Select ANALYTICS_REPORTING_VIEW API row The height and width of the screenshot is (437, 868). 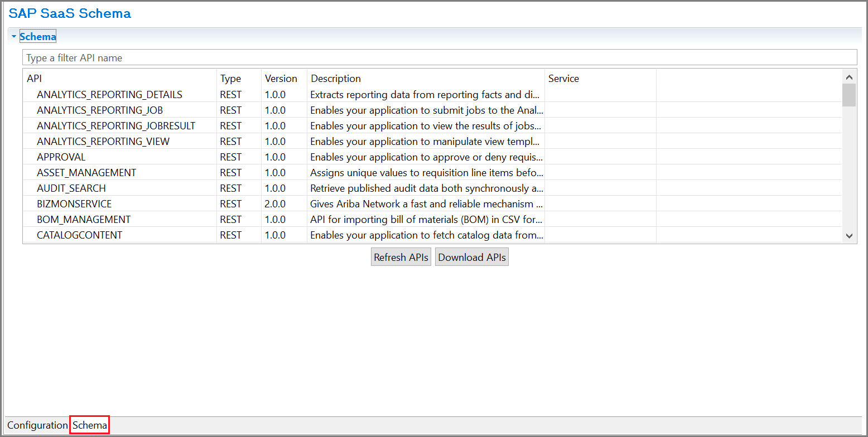(432, 142)
